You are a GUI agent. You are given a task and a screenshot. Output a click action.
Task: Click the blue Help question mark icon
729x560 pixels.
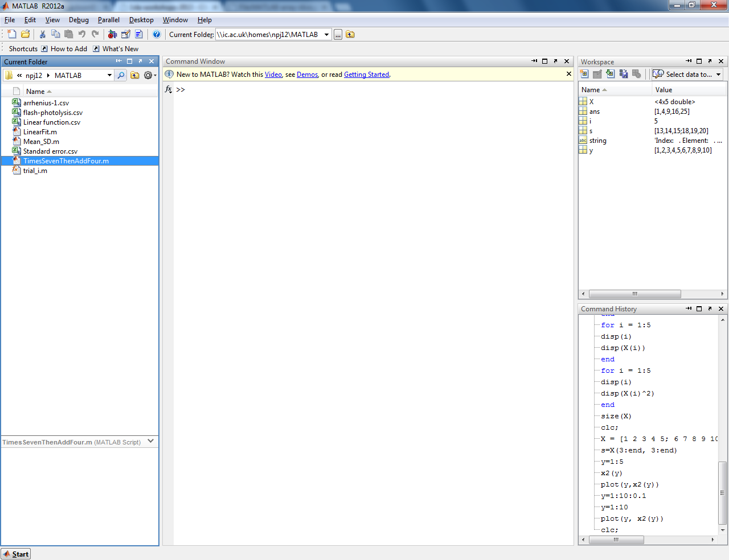(x=157, y=34)
